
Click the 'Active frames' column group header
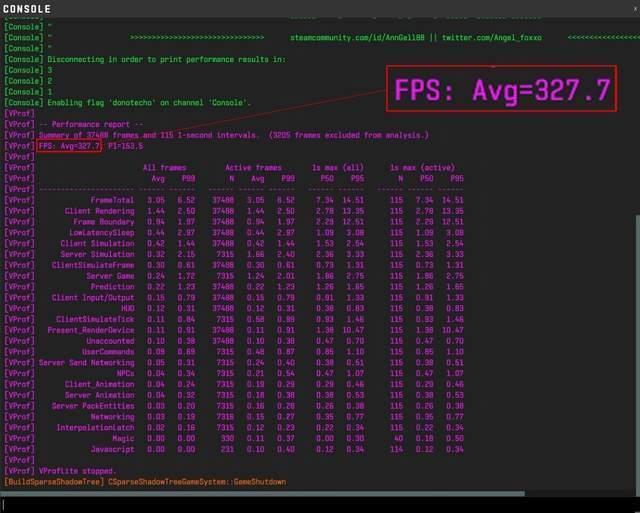[x=253, y=167]
